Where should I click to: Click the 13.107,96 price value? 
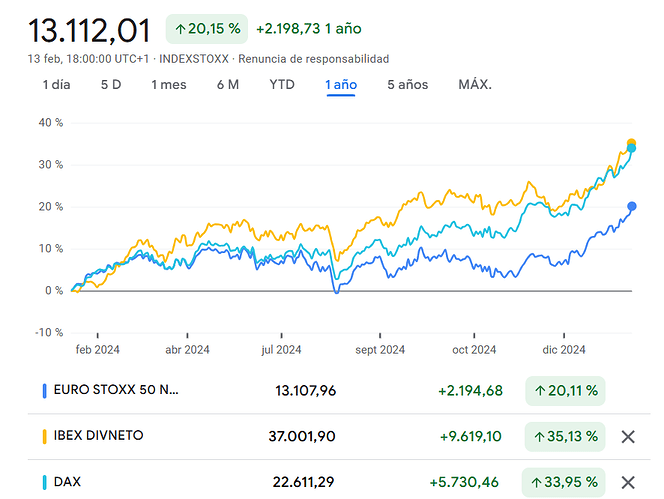point(305,391)
